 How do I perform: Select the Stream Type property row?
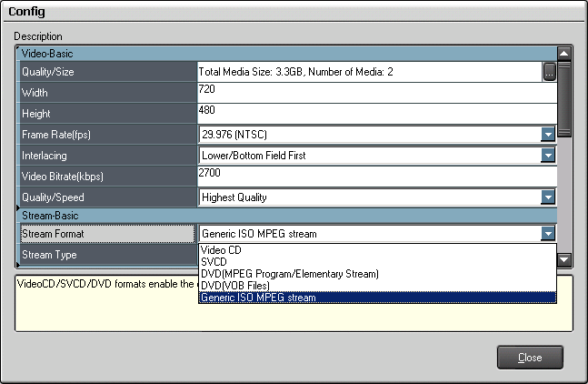point(107,256)
